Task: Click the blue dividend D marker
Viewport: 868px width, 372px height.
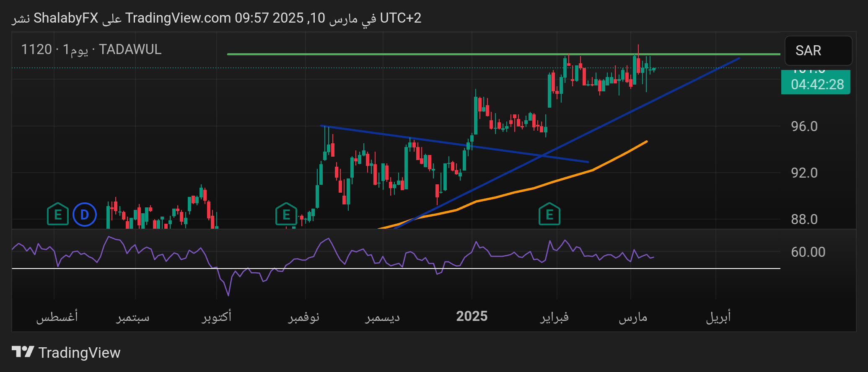Action: (85, 214)
